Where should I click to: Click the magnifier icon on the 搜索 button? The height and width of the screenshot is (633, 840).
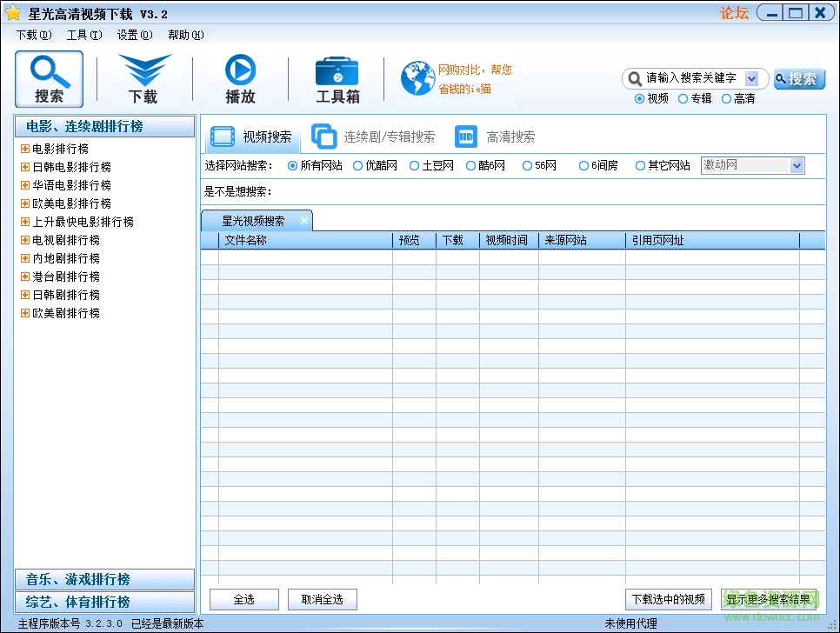781,78
